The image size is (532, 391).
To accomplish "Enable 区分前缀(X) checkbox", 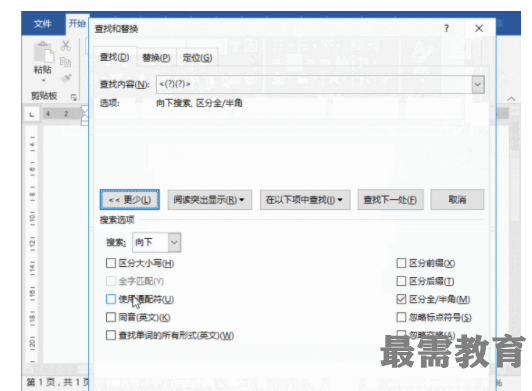I will click(x=401, y=263).
